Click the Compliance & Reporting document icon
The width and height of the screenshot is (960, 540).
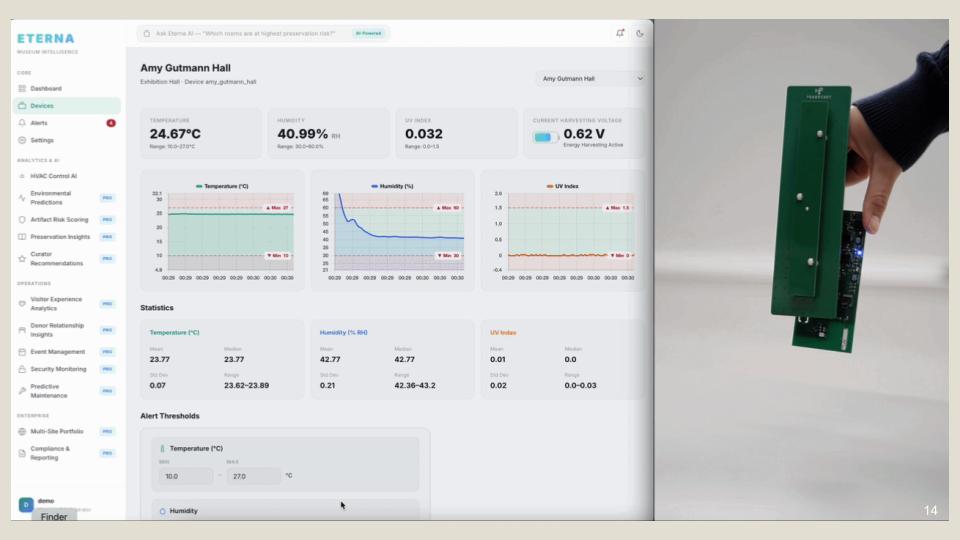tap(22, 453)
